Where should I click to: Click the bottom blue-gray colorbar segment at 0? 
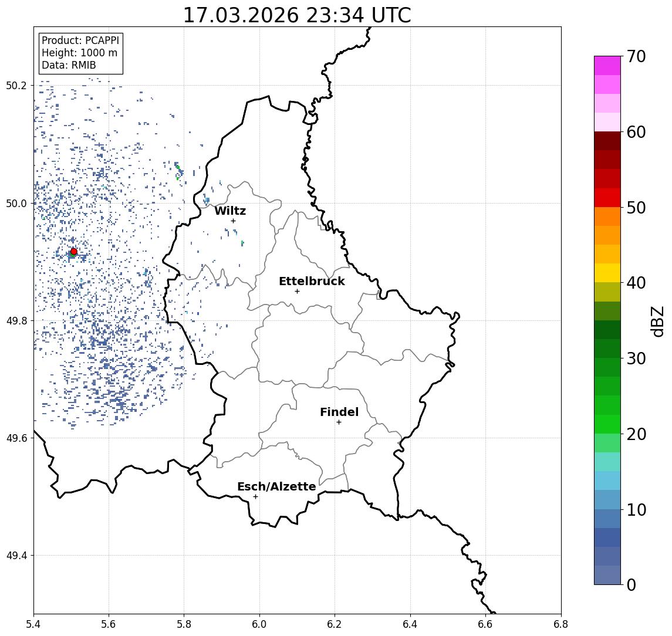point(607,575)
